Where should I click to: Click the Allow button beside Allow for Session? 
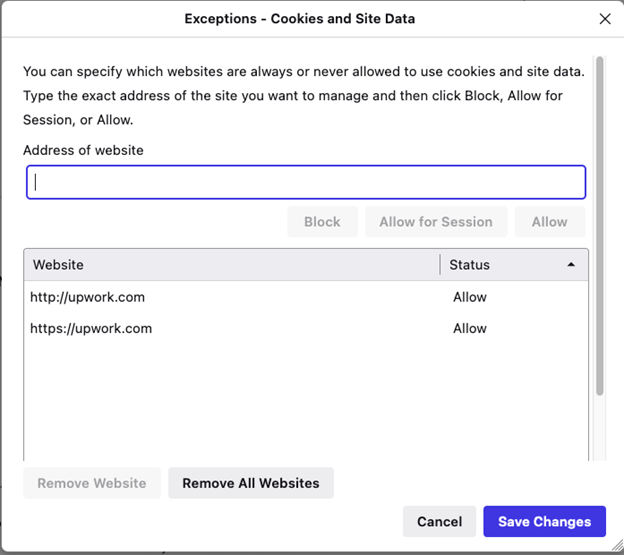pos(549,222)
